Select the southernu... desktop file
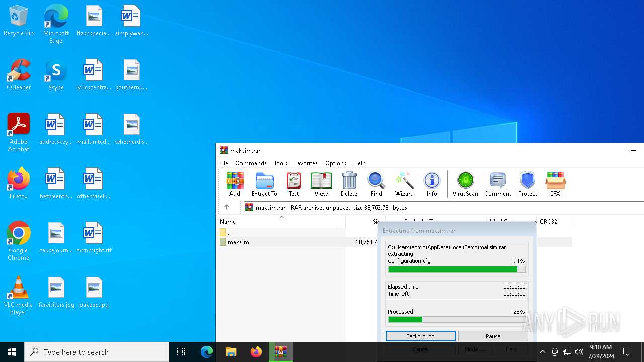The image size is (644, 362). click(x=131, y=75)
